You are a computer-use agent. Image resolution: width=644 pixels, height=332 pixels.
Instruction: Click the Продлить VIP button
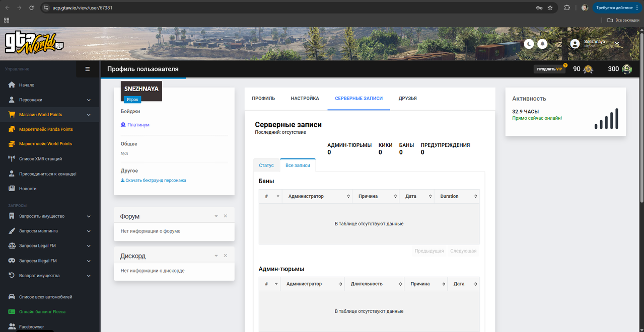coord(549,69)
